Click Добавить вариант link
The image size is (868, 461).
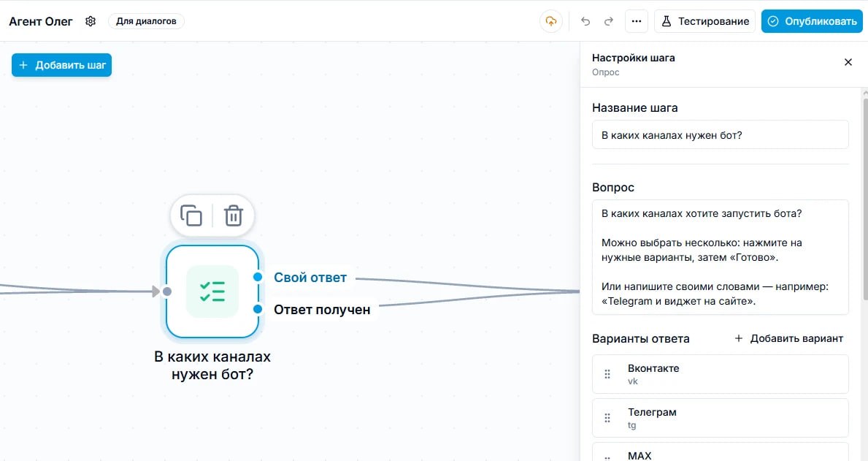click(789, 338)
